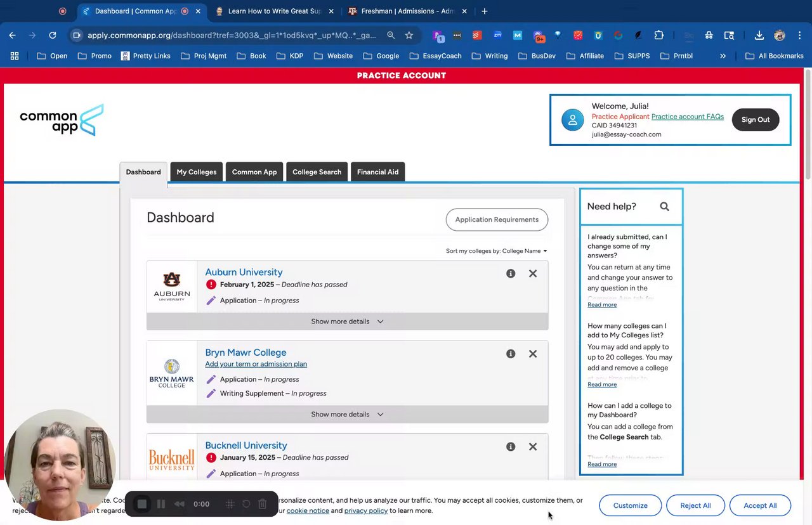This screenshot has width=812, height=525.
Task: Open the Chrome extensions puzzle icon
Action: coord(658,36)
